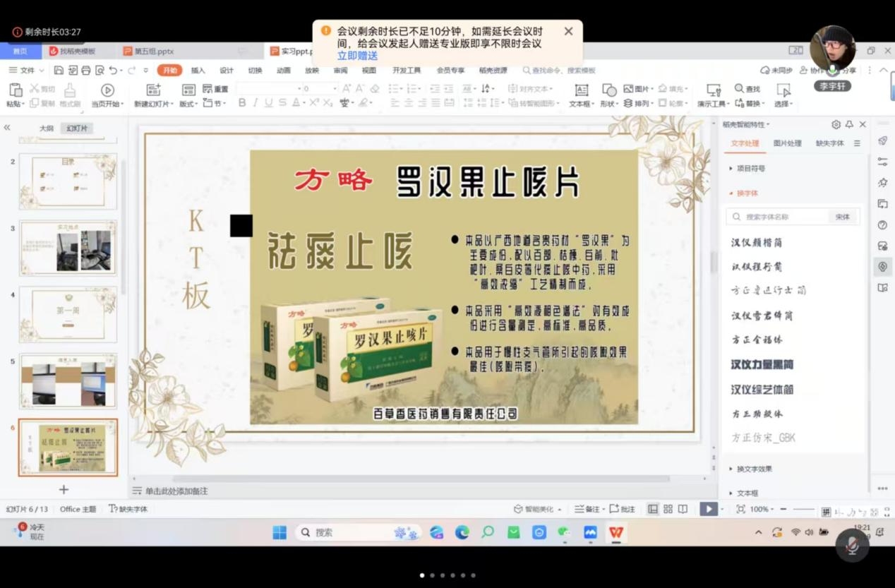
Task: Expand the 项目符号 section
Action: tap(750, 169)
